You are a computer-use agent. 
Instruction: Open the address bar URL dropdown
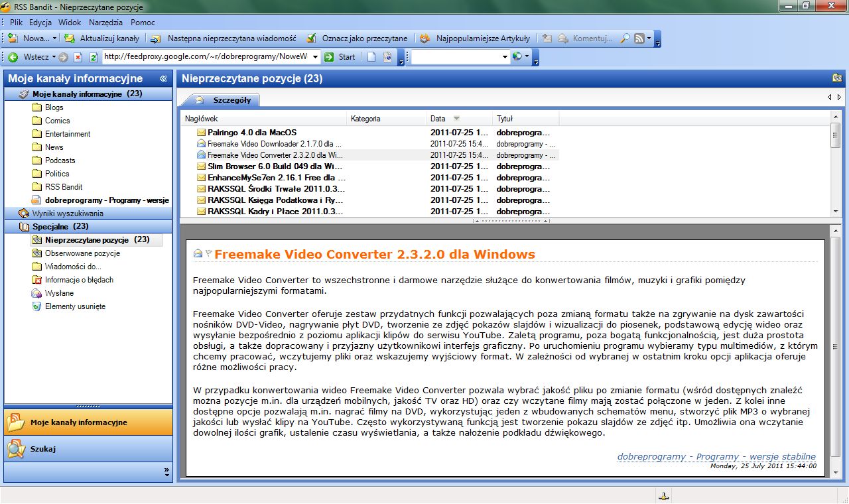pyautogui.click(x=315, y=57)
